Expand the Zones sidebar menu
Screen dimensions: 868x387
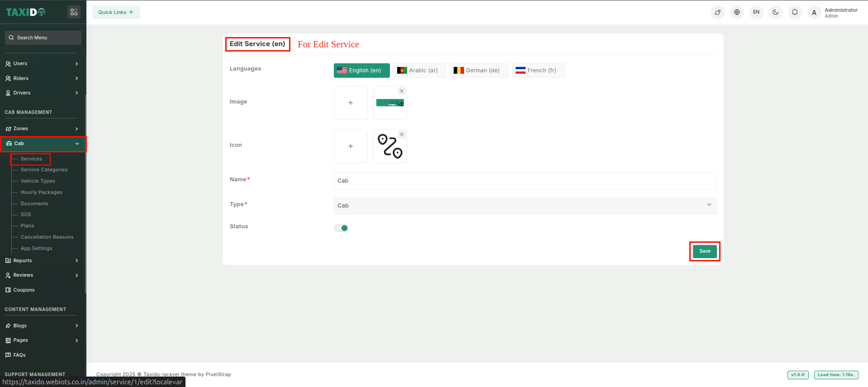click(x=43, y=129)
